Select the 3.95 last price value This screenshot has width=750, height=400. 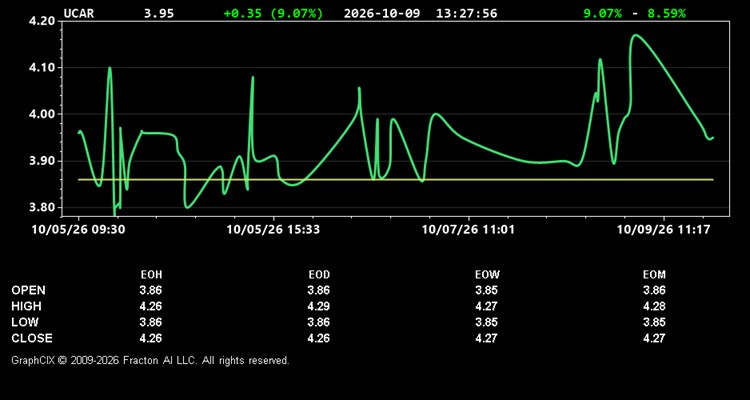[159, 13]
